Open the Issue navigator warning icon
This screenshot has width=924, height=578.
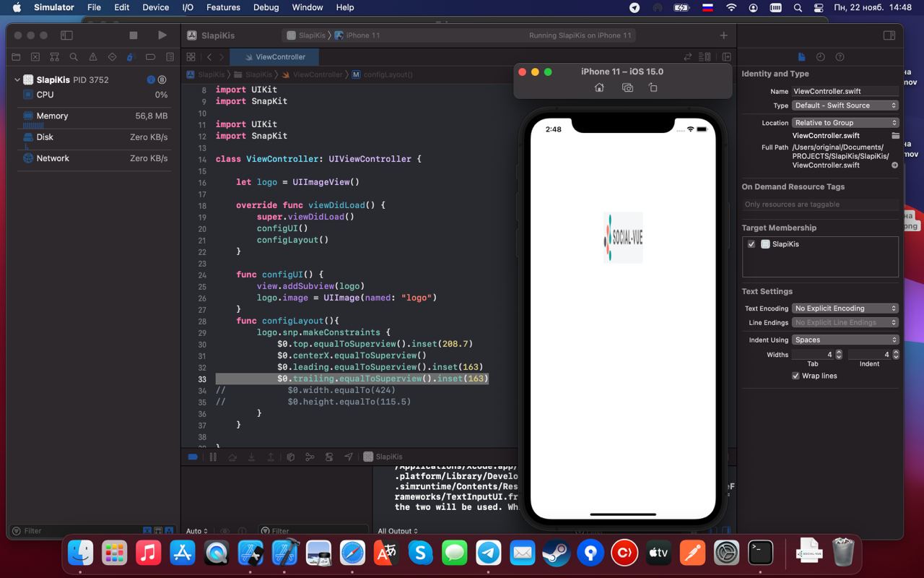pos(93,57)
